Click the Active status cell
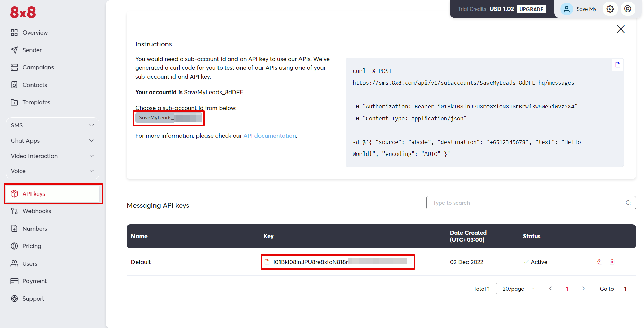Screen dimensions: 644x328 click(x=536, y=262)
